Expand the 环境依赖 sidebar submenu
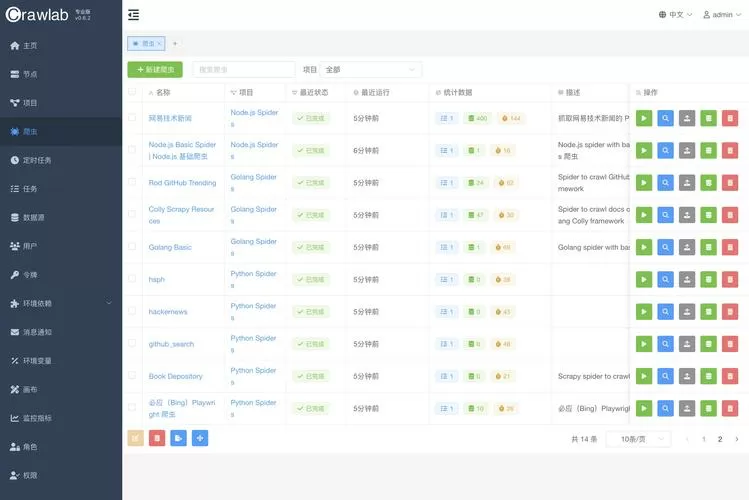This screenshot has width=749, height=500. (x=61, y=303)
